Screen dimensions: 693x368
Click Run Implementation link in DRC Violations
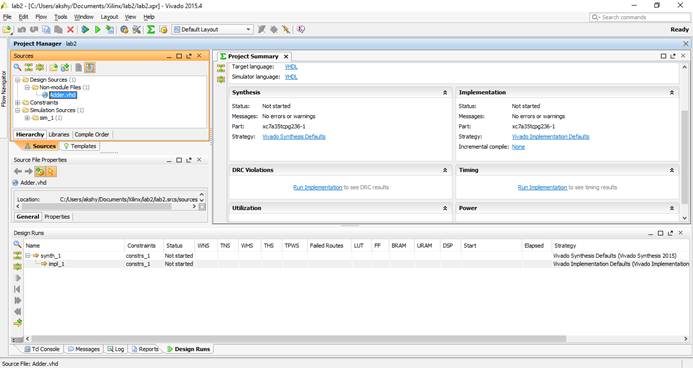[x=317, y=188]
